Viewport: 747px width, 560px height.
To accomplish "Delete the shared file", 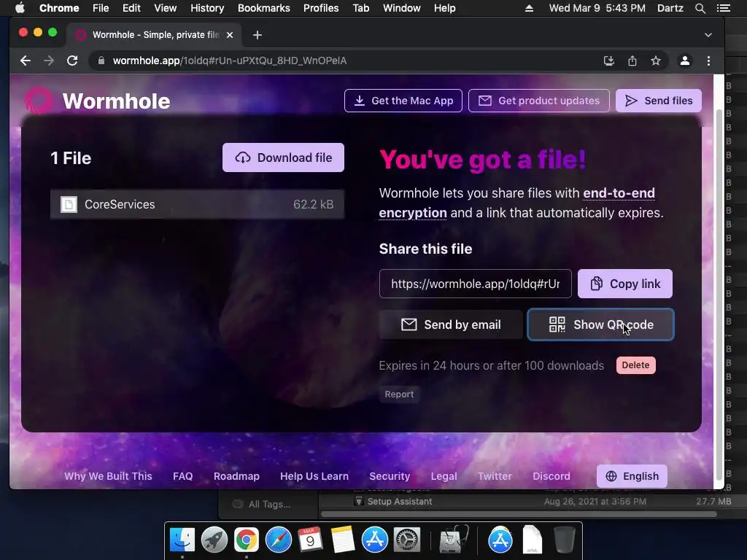I will 635,365.
